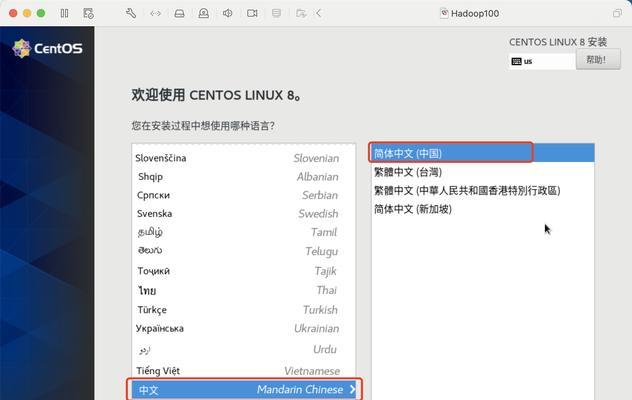Click the red close window button
632x400 pixels.
[x=13, y=13]
